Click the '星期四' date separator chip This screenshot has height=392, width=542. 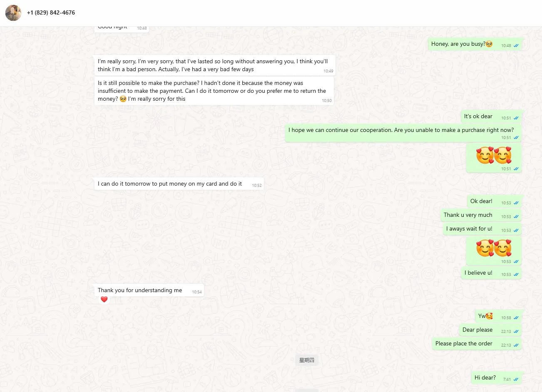point(307,360)
